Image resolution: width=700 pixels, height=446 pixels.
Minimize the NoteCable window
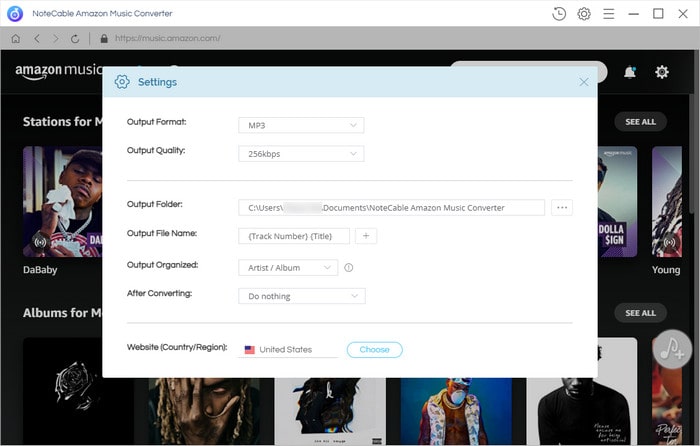tap(633, 14)
